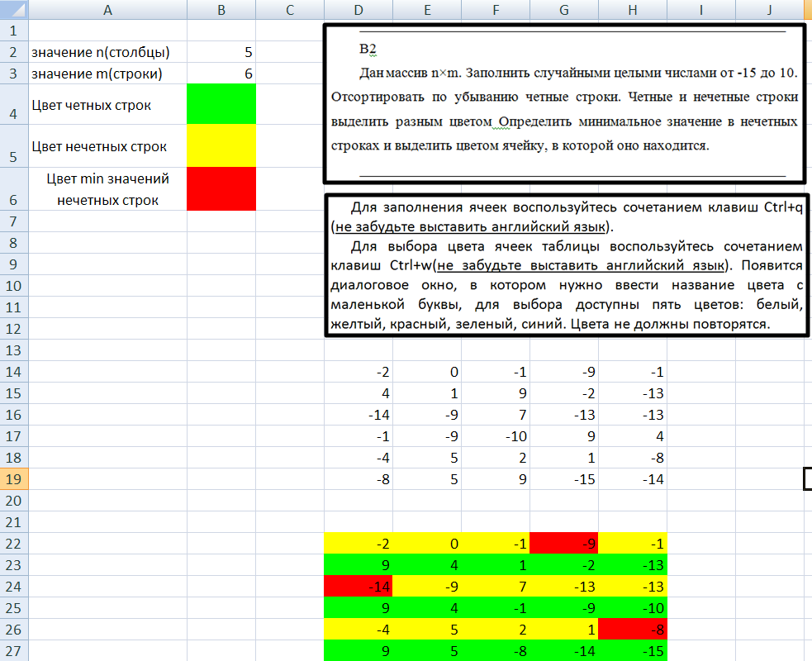Click the yellow color cell B5

(221, 145)
